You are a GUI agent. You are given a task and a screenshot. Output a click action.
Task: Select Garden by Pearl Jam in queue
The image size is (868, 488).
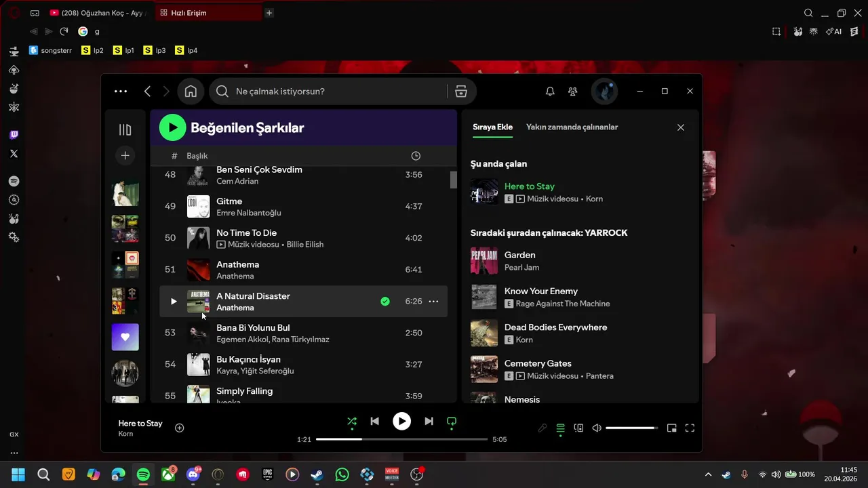pos(580,261)
